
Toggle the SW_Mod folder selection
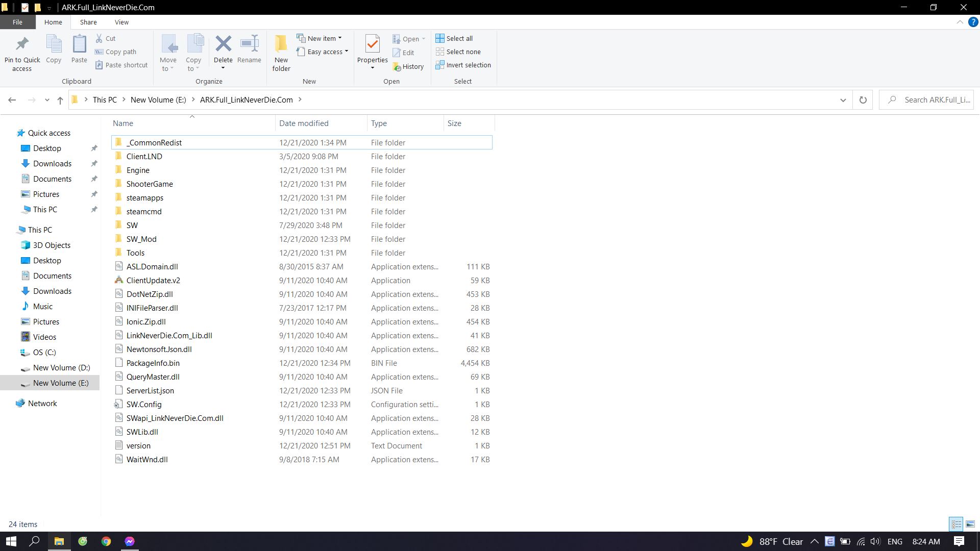[x=141, y=238]
